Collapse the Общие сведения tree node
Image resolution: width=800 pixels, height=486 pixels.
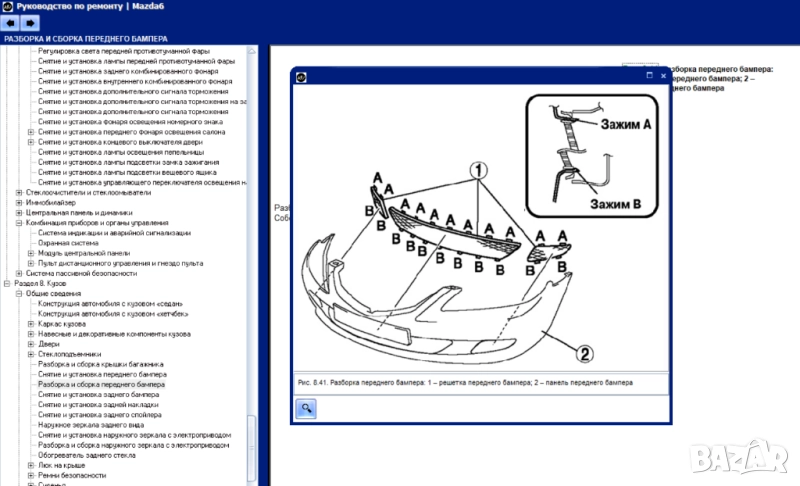click(18, 293)
